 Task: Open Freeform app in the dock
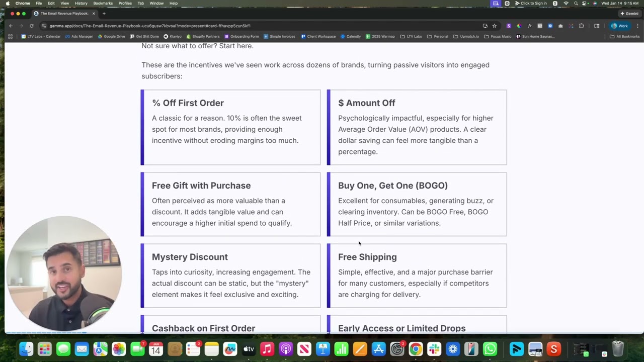230,348
